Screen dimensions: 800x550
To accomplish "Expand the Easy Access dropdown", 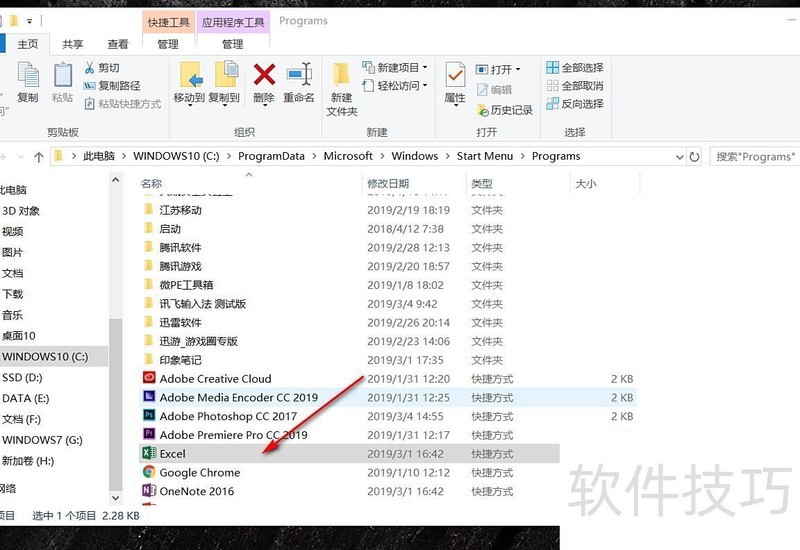I will 425,86.
